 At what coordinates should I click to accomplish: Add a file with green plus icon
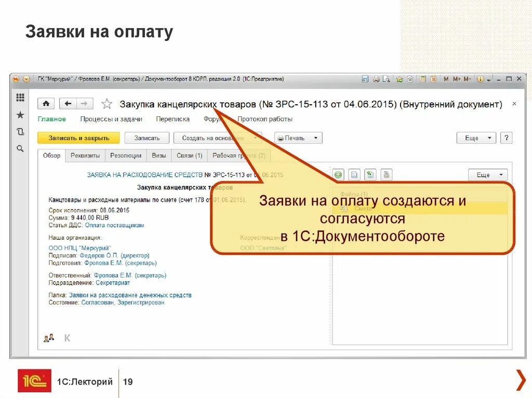pos(338,174)
